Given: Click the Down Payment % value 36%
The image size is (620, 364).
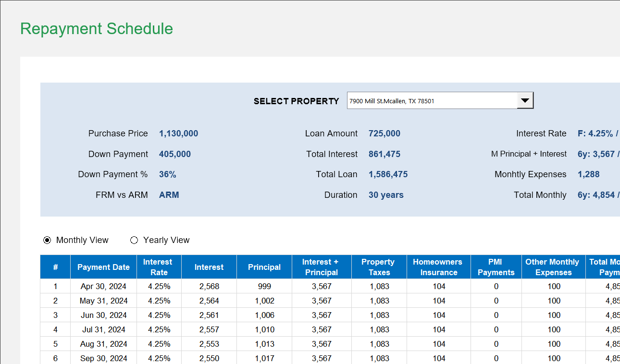Looking at the screenshot, I should [x=167, y=174].
